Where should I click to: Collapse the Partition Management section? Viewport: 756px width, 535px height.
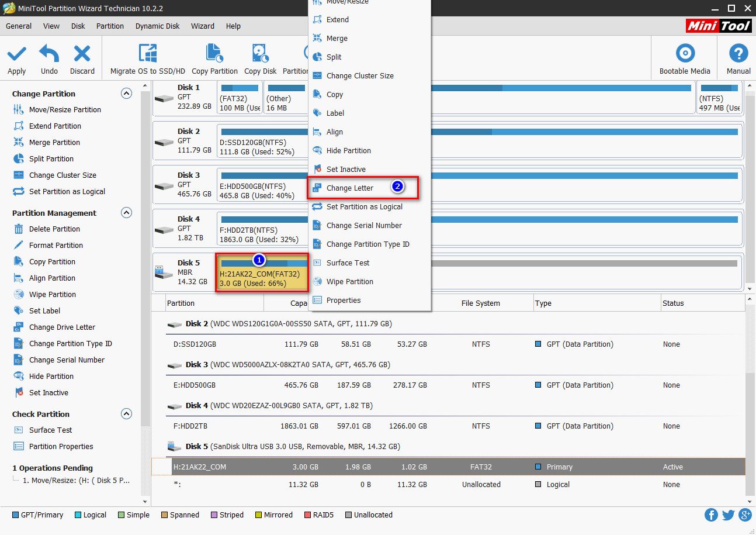click(x=126, y=213)
